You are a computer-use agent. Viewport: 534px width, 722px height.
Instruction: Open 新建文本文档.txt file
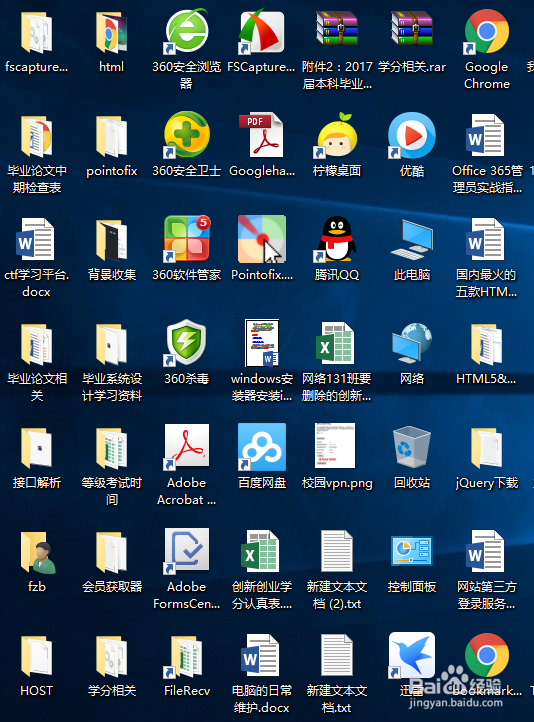tap(337, 656)
